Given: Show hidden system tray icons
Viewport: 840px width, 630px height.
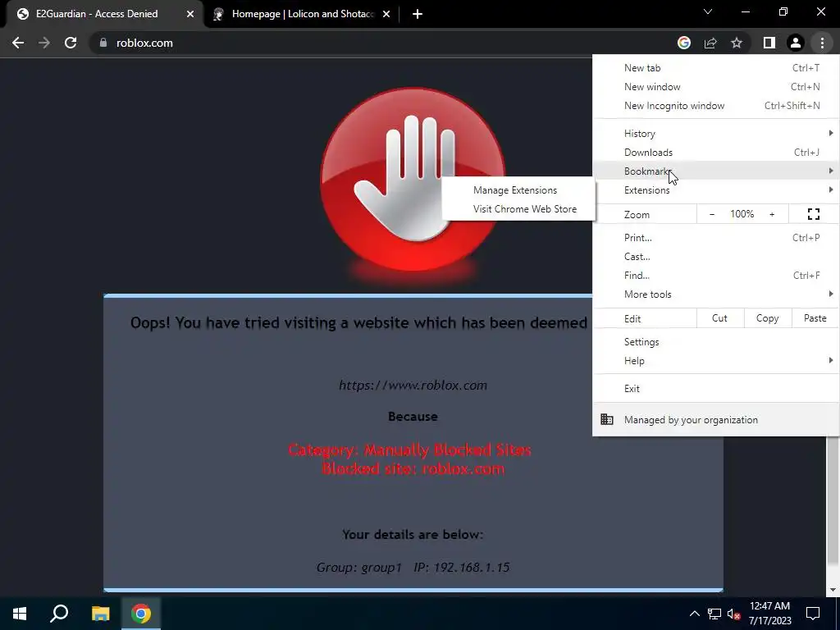Looking at the screenshot, I should [x=694, y=614].
